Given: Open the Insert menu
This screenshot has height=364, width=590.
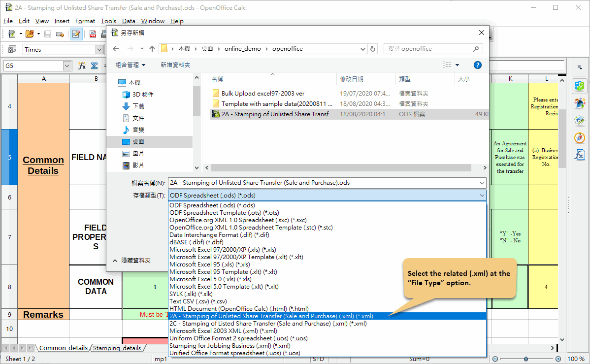Looking at the screenshot, I should pyautogui.click(x=62, y=21).
